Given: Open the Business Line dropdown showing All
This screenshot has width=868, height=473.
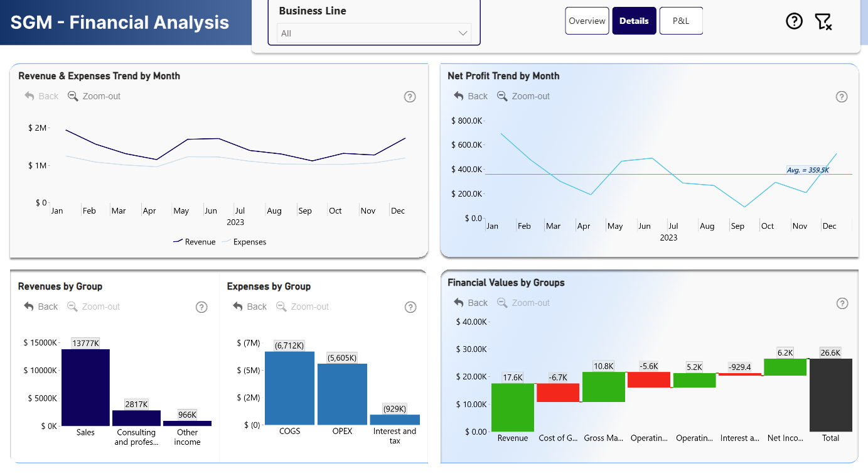Looking at the screenshot, I should [x=374, y=33].
